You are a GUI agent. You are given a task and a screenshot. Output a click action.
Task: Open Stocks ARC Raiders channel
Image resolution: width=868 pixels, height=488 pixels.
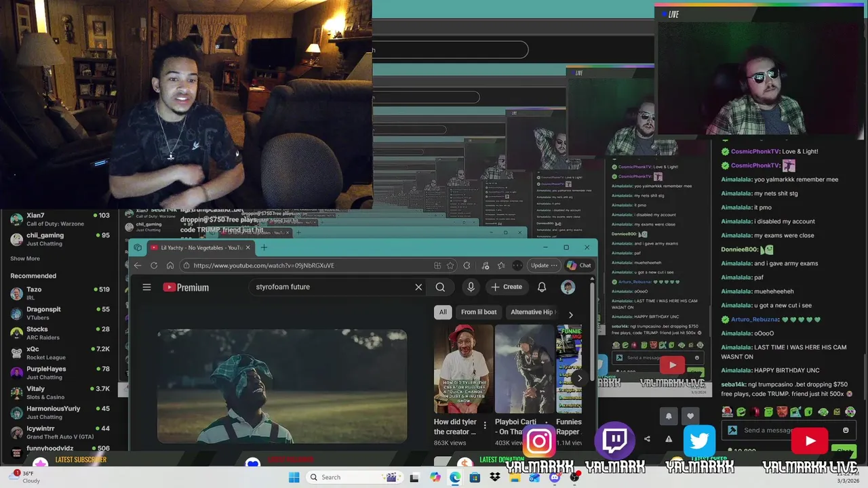(60, 333)
